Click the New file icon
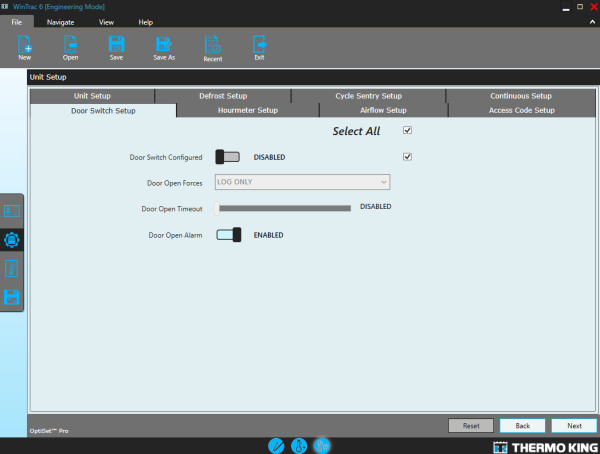Viewport: 600px width, 454px height. [24, 44]
